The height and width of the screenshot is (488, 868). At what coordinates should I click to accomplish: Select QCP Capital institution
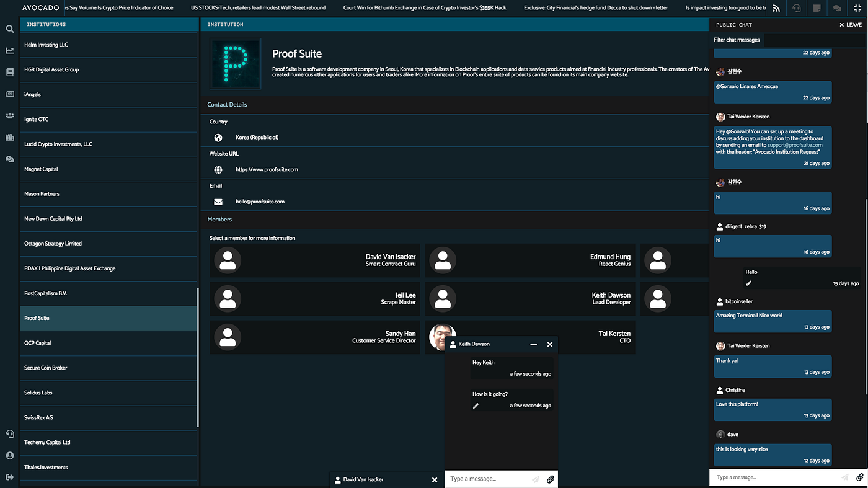point(108,343)
